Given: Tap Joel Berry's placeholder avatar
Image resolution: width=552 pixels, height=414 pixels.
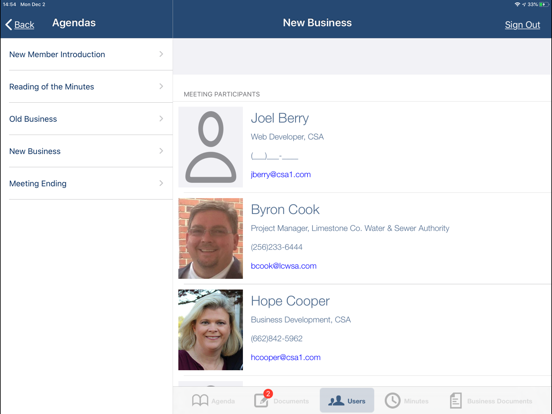Looking at the screenshot, I should [x=211, y=147].
